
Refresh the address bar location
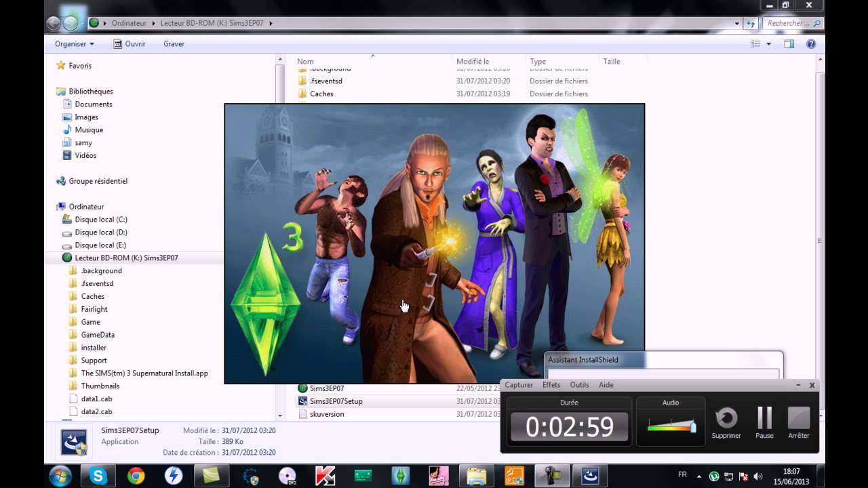click(x=751, y=23)
